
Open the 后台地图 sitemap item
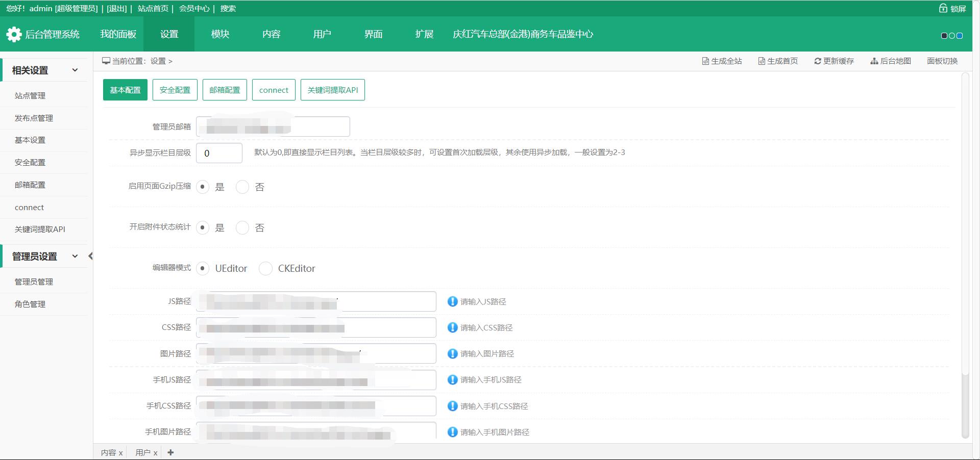pyautogui.click(x=891, y=61)
